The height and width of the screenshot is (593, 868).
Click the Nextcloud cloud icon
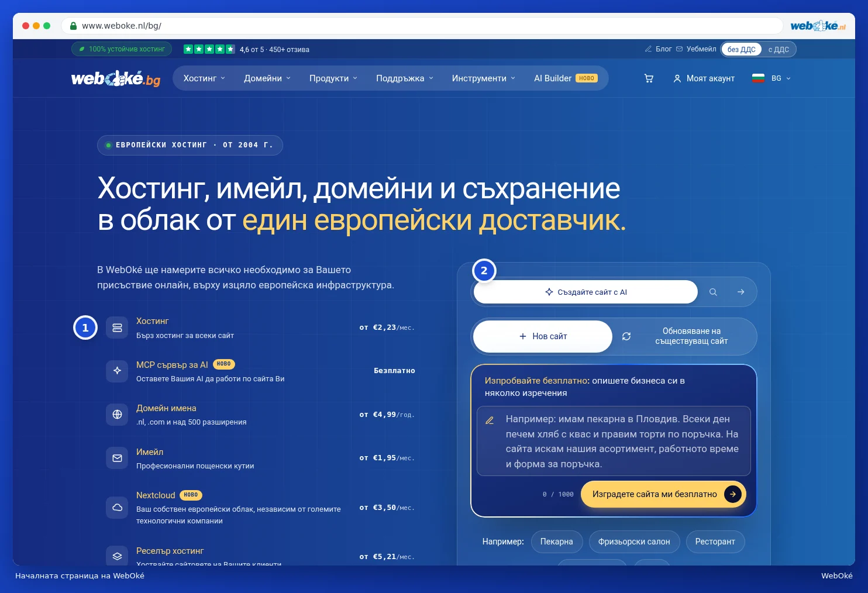117,508
